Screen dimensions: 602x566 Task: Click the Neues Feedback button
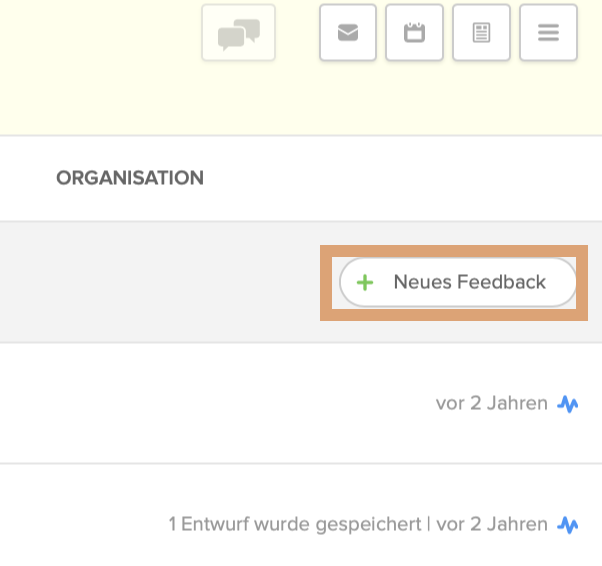tap(468, 282)
